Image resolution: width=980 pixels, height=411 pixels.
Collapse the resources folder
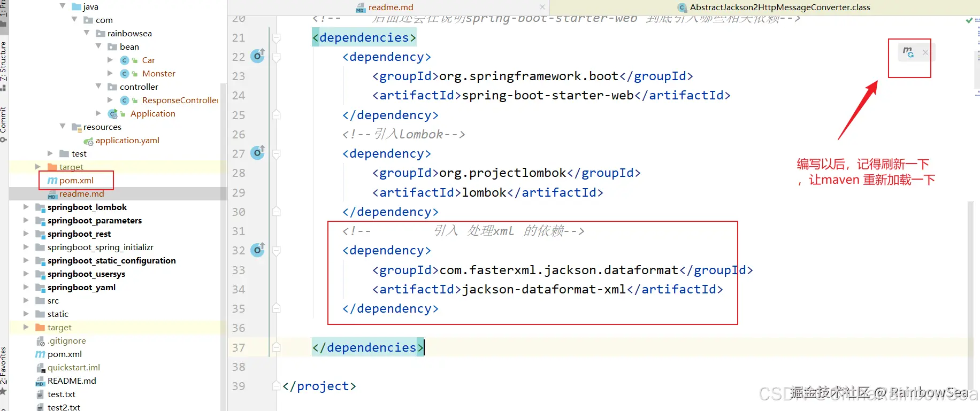[x=63, y=126]
